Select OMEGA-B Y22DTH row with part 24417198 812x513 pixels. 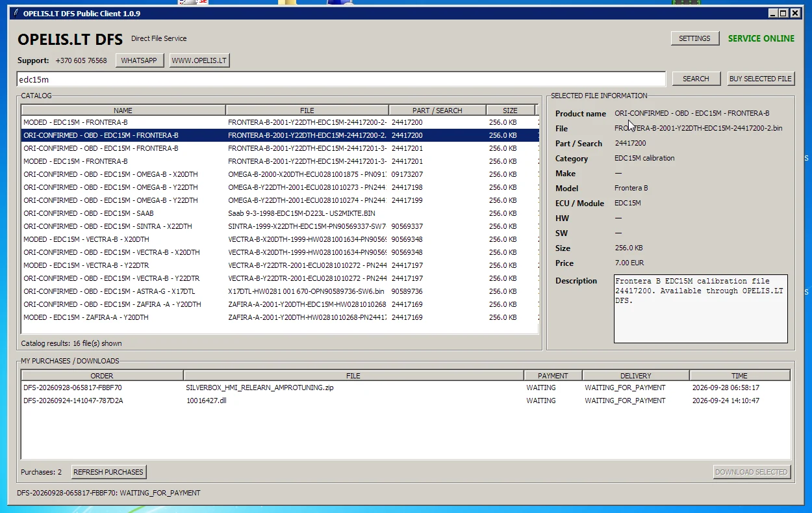tap(280, 187)
